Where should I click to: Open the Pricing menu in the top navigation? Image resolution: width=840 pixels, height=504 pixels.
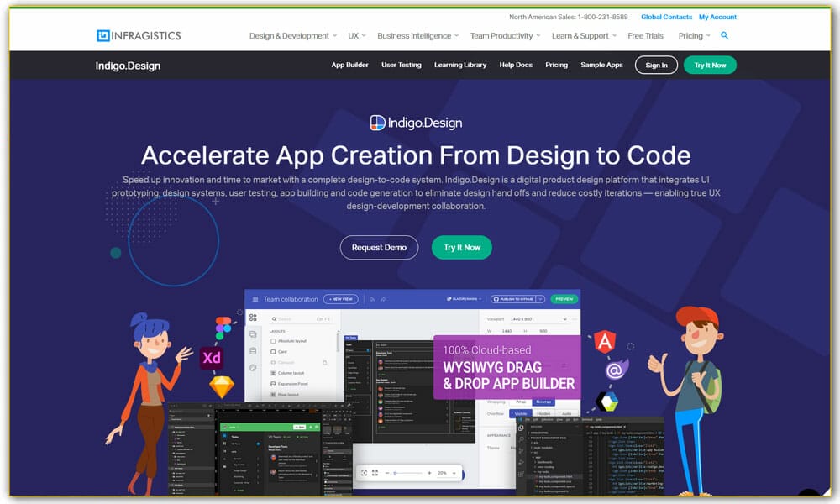coord(690,36)
